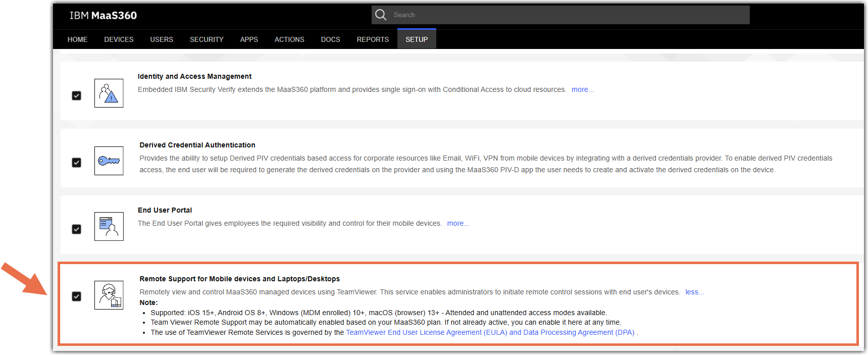Open the SECURITY menu
The height and width of the screenshot is (355, 868).
[x=207, y=39]
